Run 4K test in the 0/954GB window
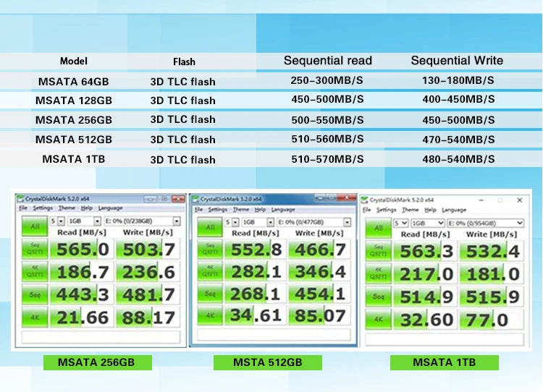The image size is (543, 392). (x=378, y=320)
